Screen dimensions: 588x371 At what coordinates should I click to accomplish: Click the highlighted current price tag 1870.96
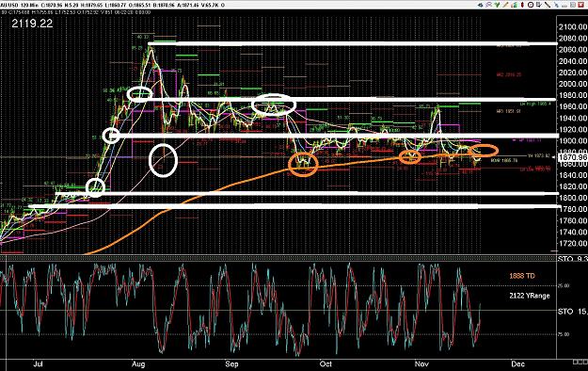click(573, 157)
